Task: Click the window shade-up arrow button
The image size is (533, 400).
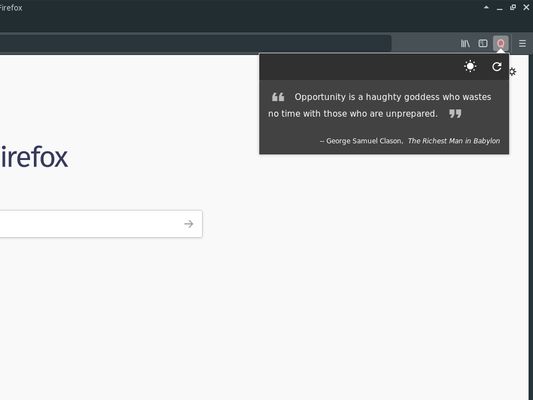Action: (486, 7)
